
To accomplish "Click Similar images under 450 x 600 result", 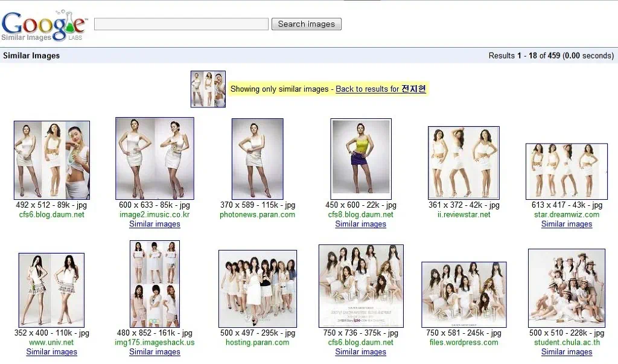I will point(360,224).
